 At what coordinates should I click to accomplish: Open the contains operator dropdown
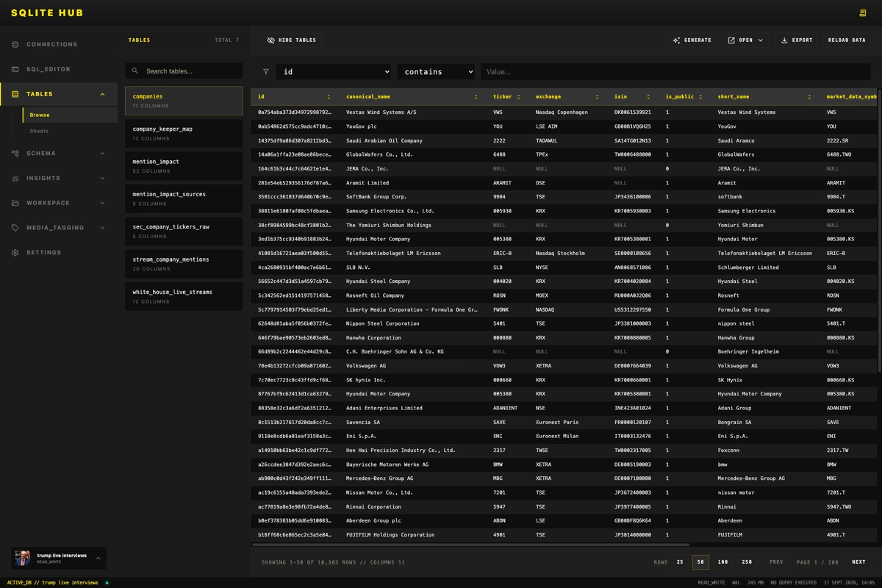437,72
